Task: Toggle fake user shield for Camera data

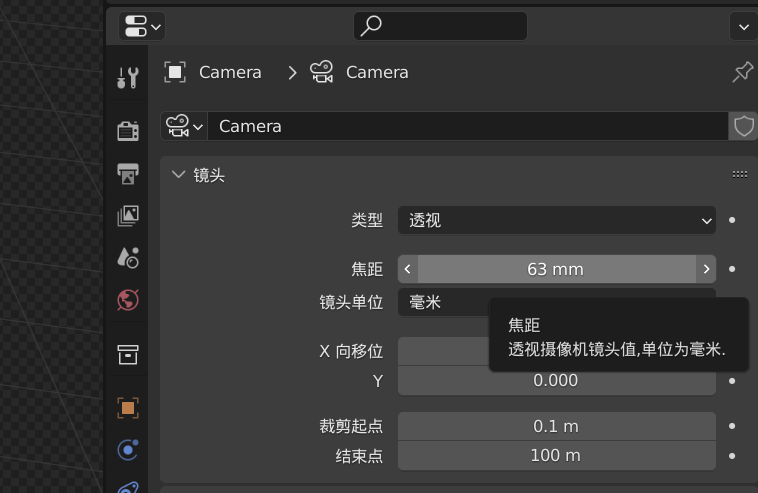Action: 743,126
